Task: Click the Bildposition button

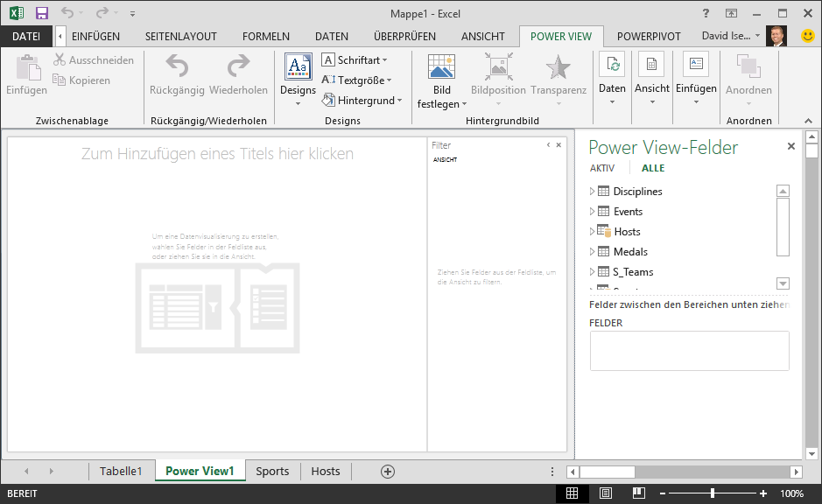Action: pos(498,80)
